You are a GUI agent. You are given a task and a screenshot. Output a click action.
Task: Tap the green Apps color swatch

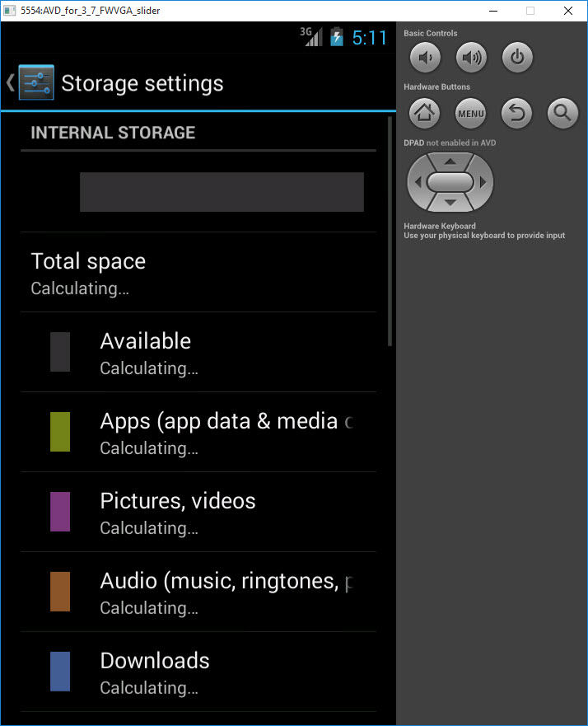coord(60,432)
